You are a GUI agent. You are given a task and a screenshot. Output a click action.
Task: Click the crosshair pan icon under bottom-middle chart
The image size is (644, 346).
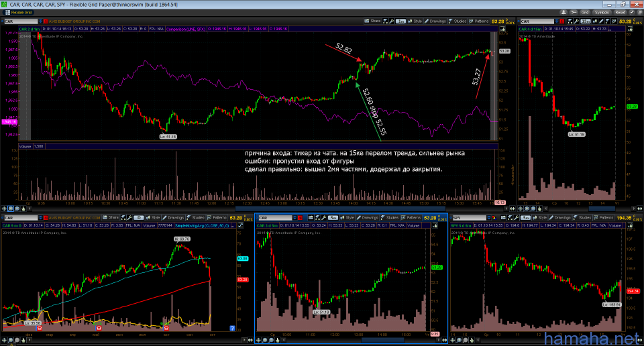click(x=259, y=340)
